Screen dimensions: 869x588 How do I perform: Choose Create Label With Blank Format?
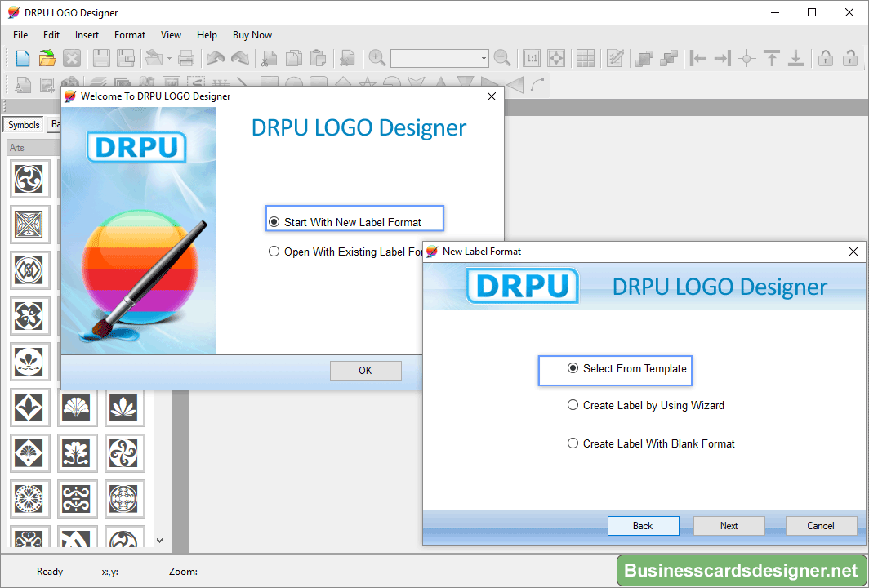(651, 443)
